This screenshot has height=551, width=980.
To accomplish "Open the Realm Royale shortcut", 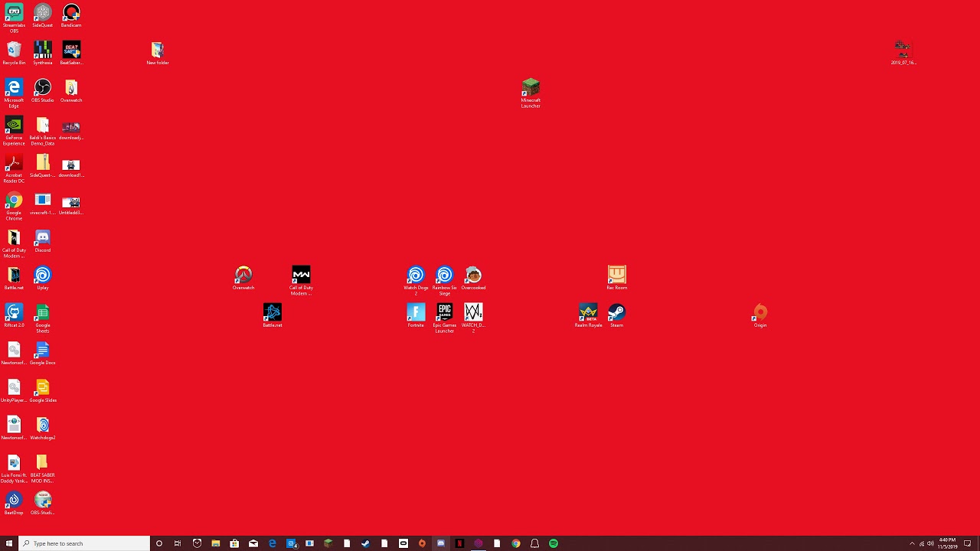I will 588,315.
